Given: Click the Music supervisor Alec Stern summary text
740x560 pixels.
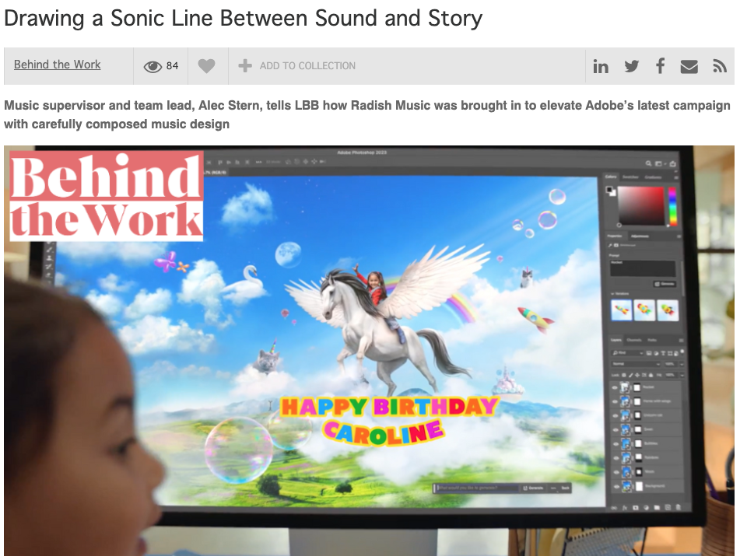Looking at the screenshot, I should coord(367,114).
